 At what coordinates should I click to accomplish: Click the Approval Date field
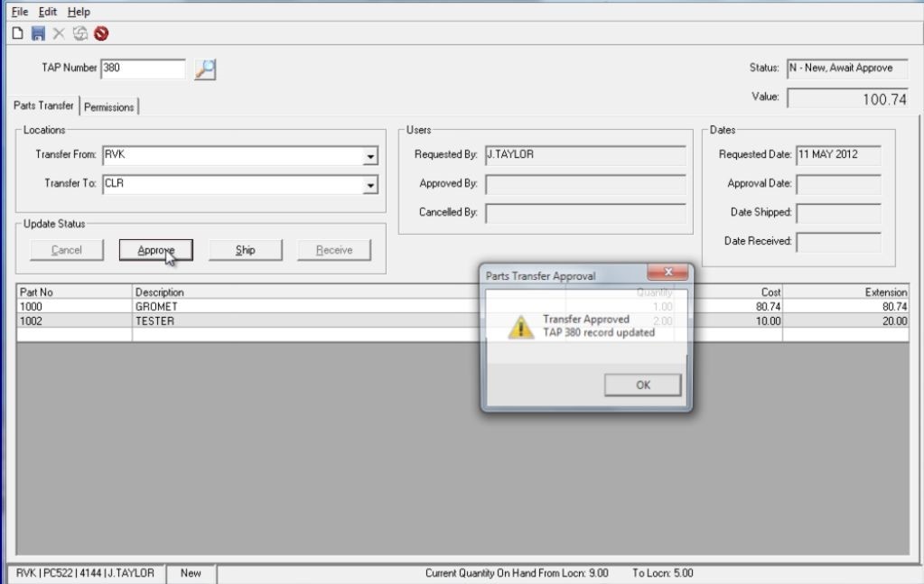pos(838,184)
